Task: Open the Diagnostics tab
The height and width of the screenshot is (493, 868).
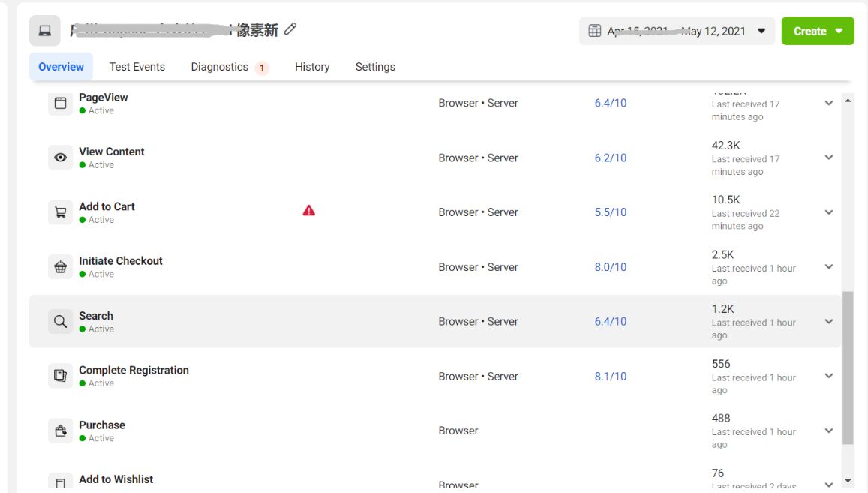Action: 220,67
